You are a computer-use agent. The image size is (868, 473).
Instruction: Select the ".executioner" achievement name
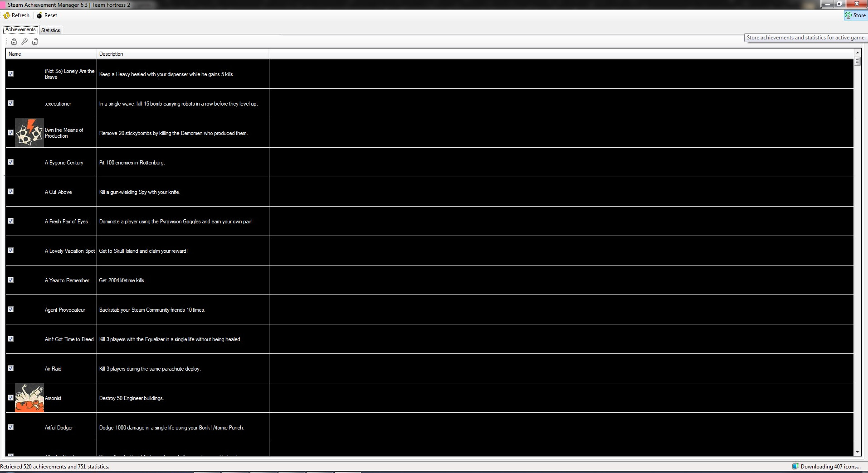point(58,104)
